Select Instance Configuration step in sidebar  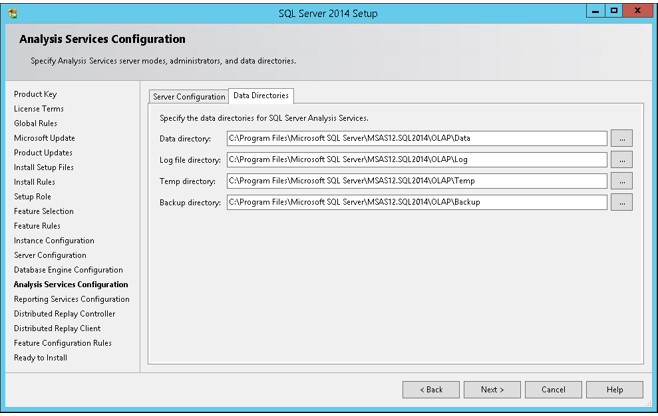click(x=54, y=241)
